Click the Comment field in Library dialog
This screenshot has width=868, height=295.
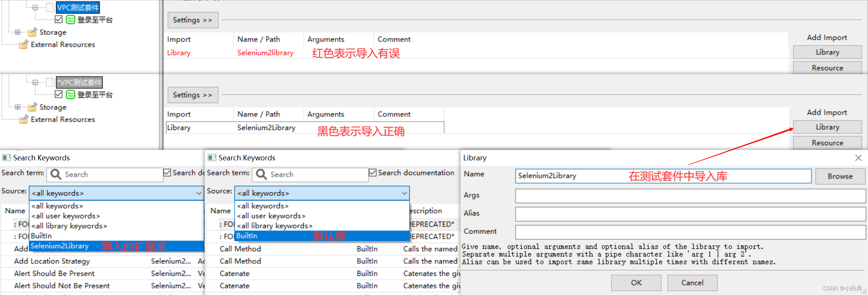tap(691, 232)
